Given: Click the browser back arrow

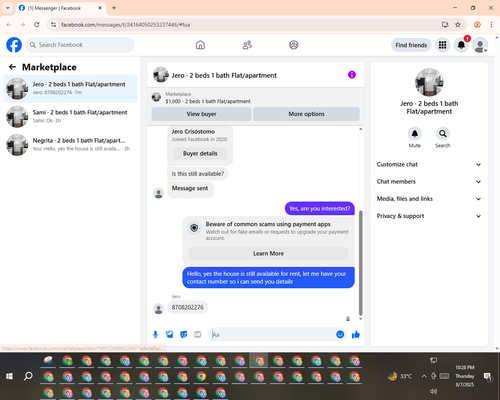Looking at the screenshot, I should tap(9, 25).
